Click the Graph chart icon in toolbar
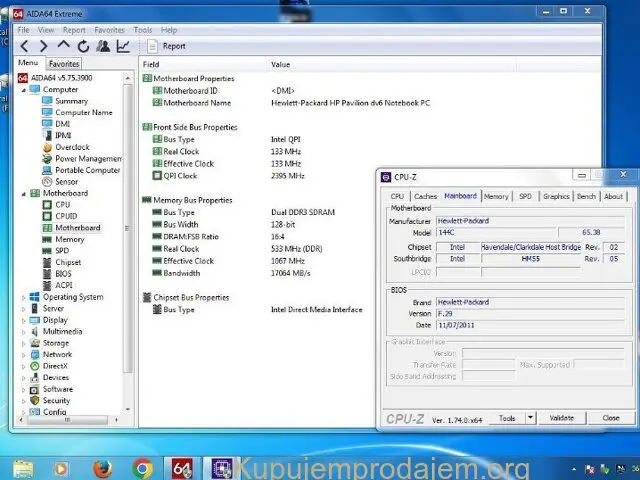The height and width of the screenshot is (480, 640). [x=123, y=46]
